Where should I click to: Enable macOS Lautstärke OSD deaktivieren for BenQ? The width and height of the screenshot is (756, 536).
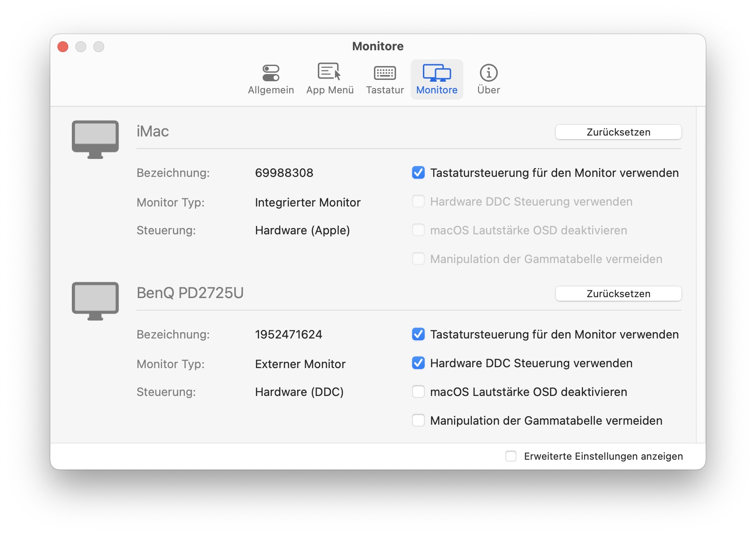[418, 391]
